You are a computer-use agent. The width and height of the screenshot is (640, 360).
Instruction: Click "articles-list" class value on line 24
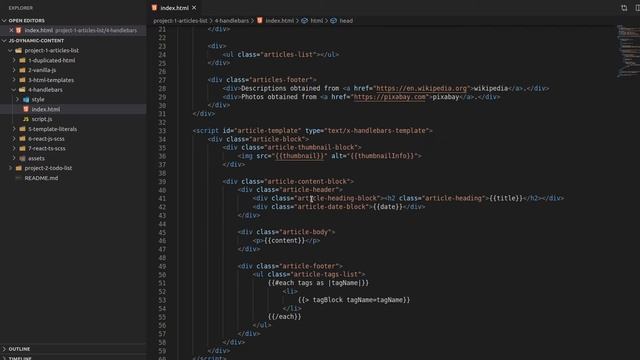pyautogui.click(x=289, y=55)
